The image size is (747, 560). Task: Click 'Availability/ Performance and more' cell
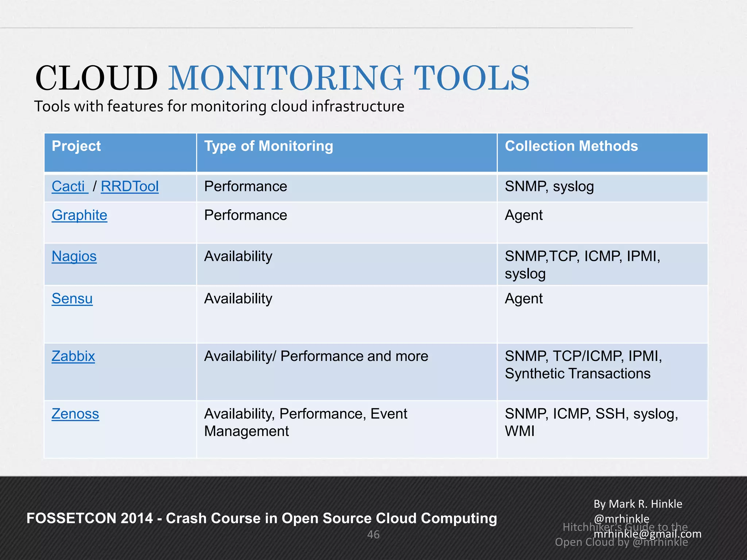tap(347, 372)
